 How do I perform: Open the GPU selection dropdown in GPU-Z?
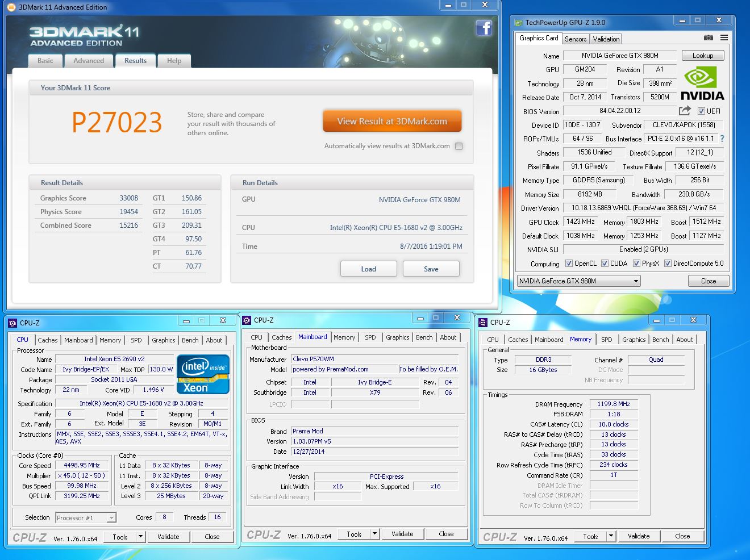tap(578, 281)
